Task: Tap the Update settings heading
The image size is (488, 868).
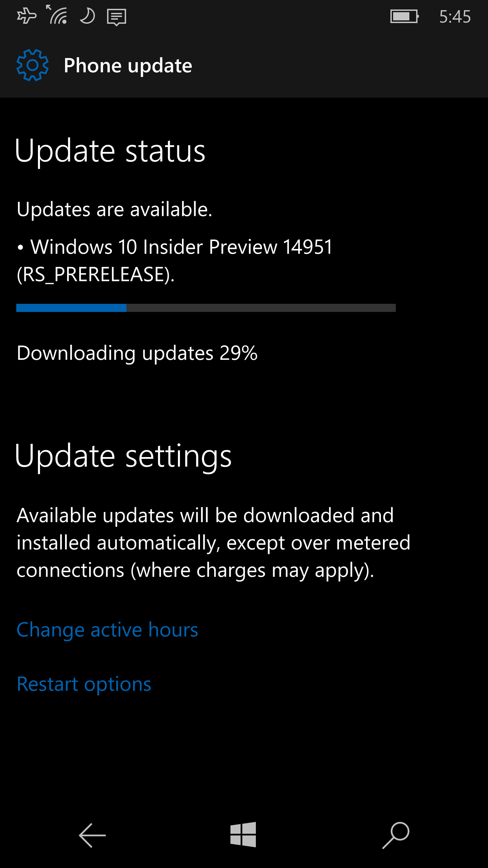Action: [x=123, y=456]
